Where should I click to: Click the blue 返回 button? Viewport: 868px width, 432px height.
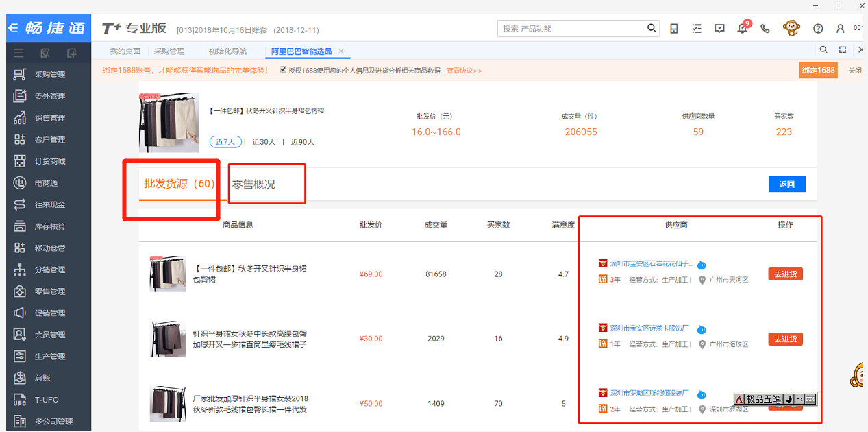[x=787, y=184]
